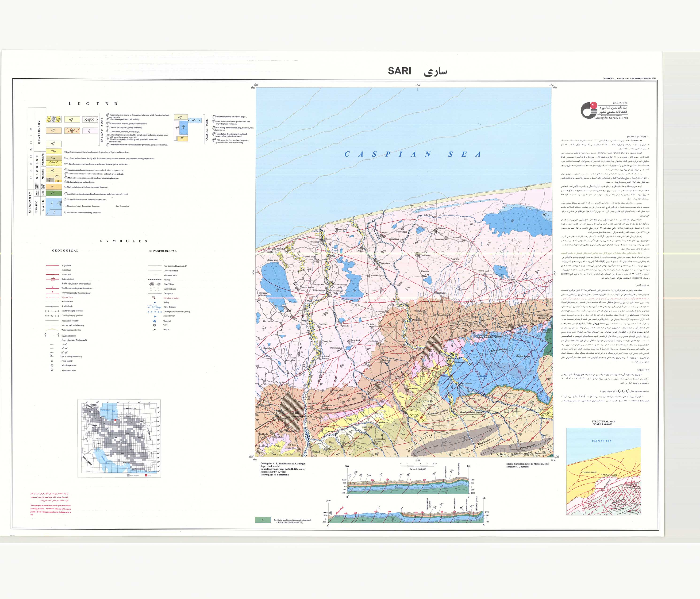Click the River drainage symbol
The image size is (700, 599).
coord(154,307)
